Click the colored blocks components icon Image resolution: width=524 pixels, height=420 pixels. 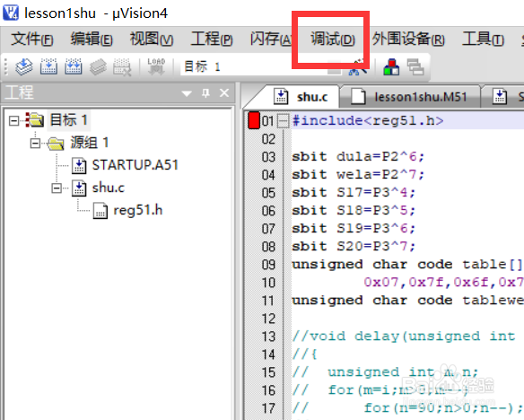391,66
